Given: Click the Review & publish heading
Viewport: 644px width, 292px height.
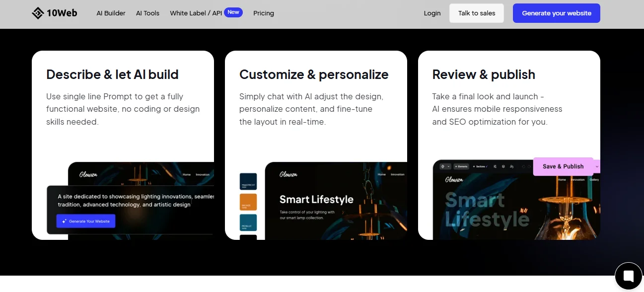Looking at the screenshot, I should click(x=484, y=74).
